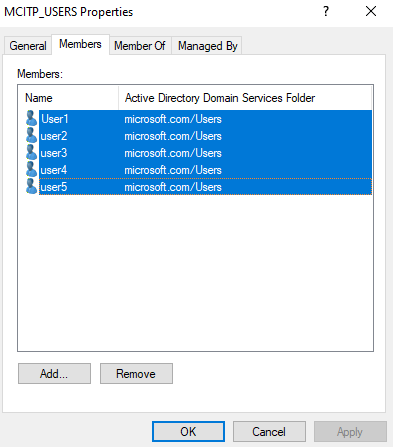Click the user5 account icon
Image resolution: width=393 pixels, height=447 pixels.
coord(32,187)
